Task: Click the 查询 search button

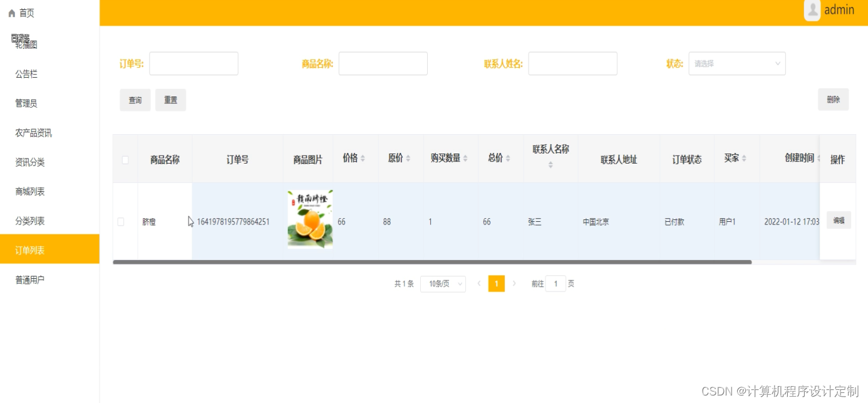Action: pos(135,100)
